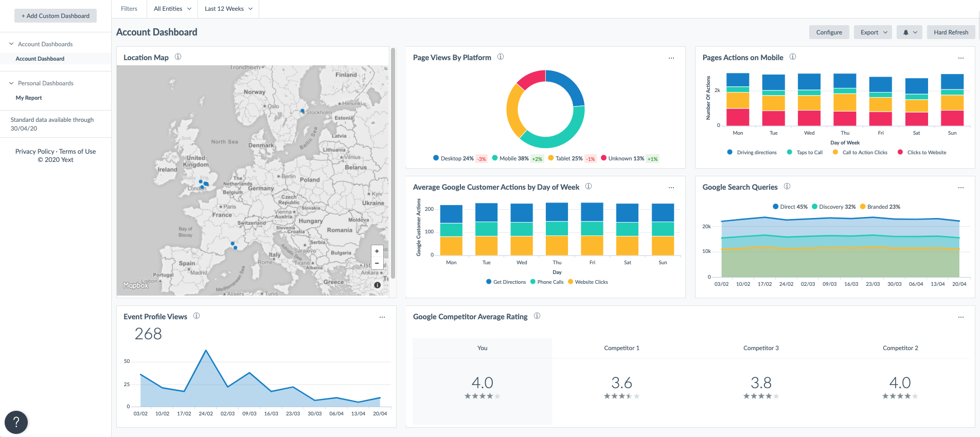The width and height of the screenshot is (980, 437).
Task: Open the notification bell dropdown
Action: pos(909,32)
